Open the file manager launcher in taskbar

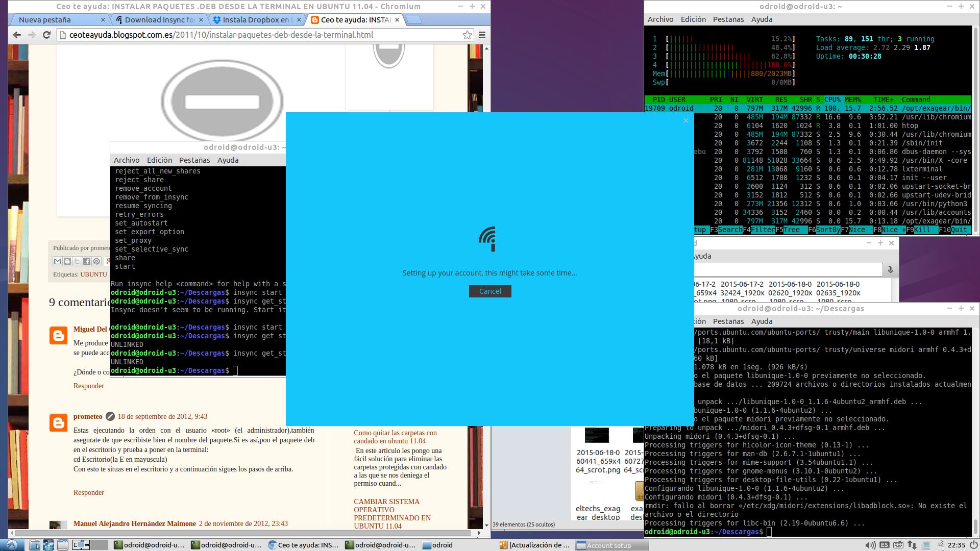click(35, 545)
